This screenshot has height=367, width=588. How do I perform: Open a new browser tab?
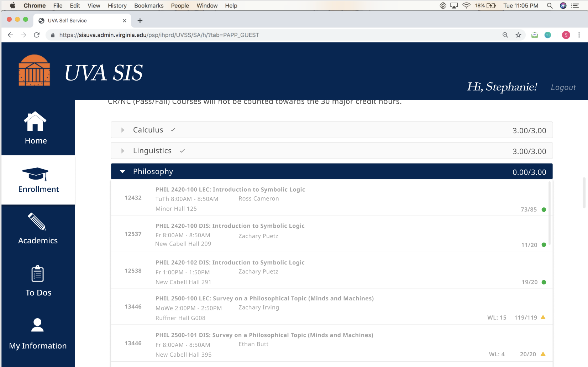click(140, 21)
